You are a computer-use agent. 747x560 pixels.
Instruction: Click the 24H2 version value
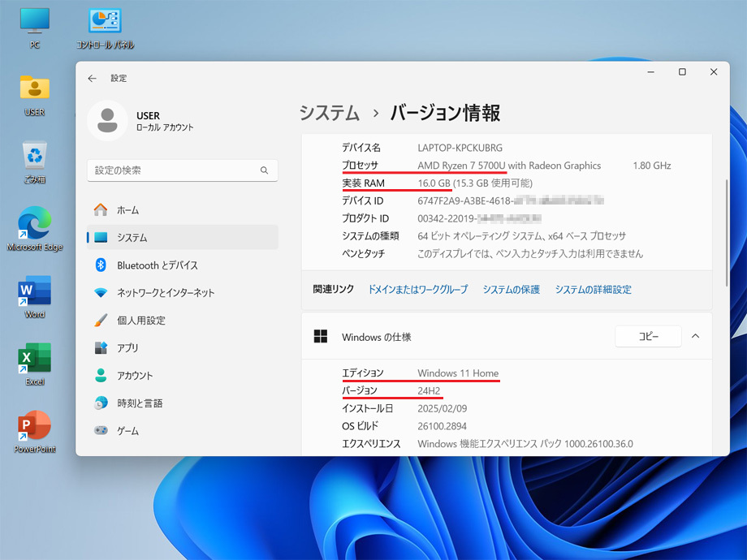[x=429, y=390]
